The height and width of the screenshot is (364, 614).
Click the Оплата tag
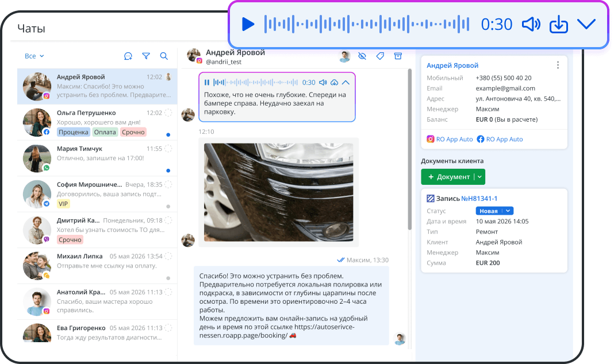[x=105, y=132]
